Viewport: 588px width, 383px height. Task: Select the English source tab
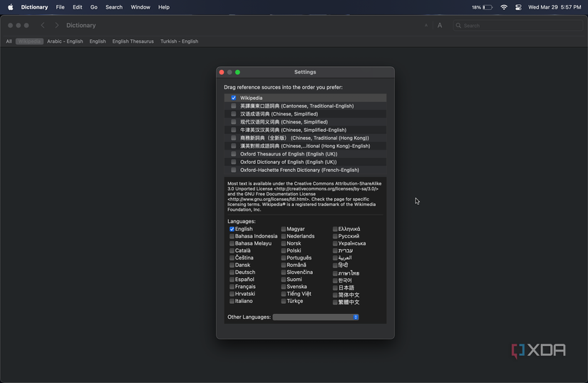coord(98,41)
